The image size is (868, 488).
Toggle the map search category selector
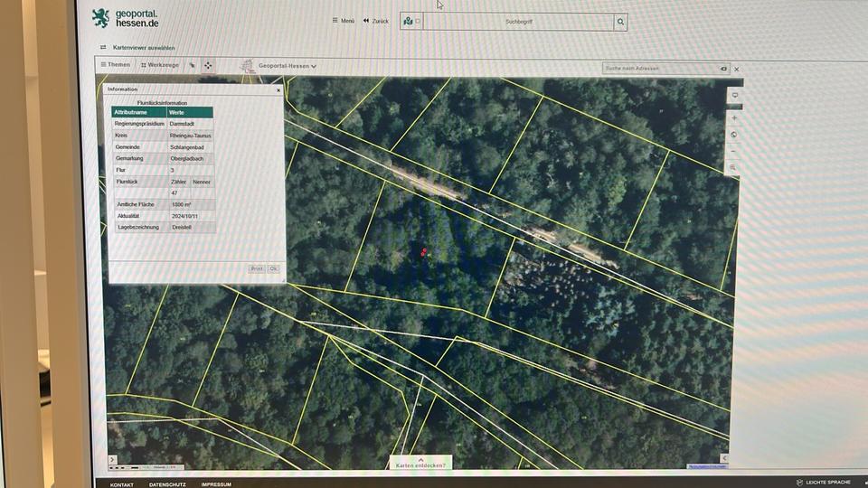tap(411, 22)
